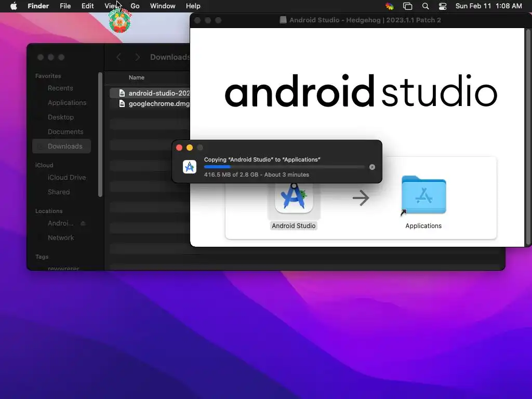Click the Applications folder shortcut icon
532x399 pixels.
pyautogui.click(x=423, y=195)
